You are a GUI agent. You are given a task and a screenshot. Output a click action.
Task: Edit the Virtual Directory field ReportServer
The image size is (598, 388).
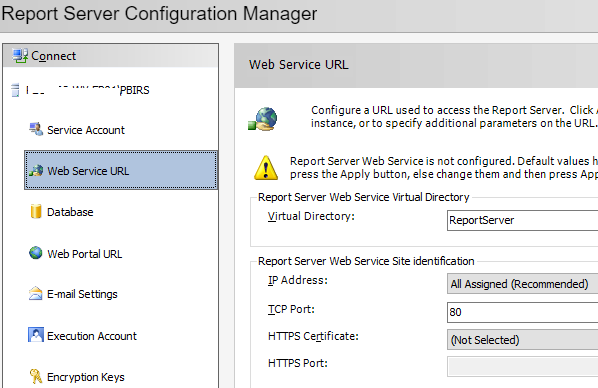click(x=522, y=221)
